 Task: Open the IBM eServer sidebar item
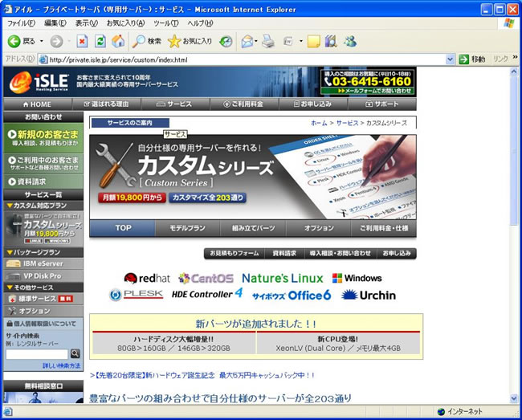click(43, 263)
